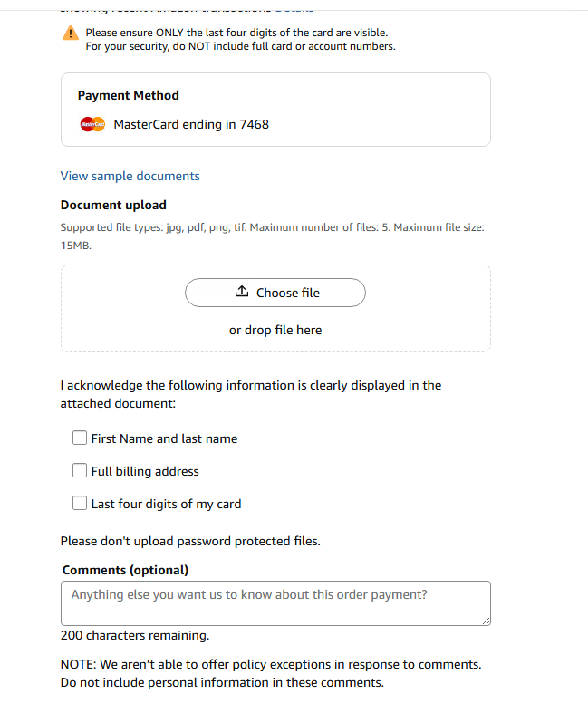Click the 'First Name and last name' label text
The image size is (588, 703).
[164, 438]
